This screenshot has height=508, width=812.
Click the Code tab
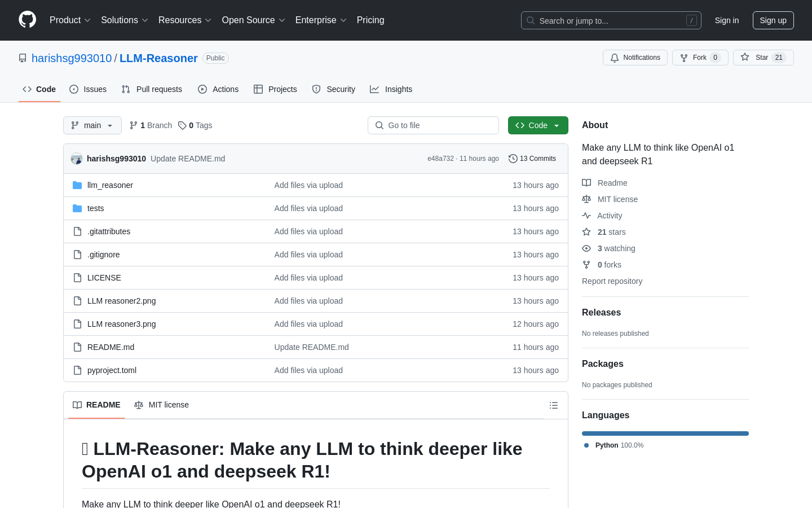[x=39, y=89]
